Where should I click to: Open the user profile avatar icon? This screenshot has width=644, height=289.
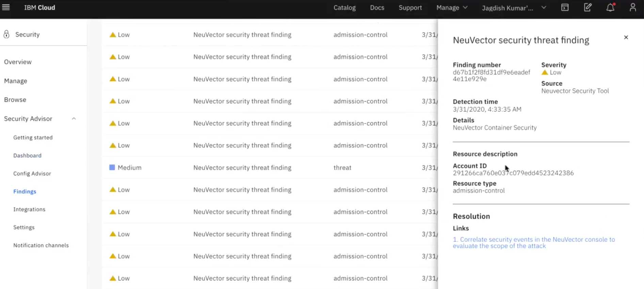coord(633,7)
